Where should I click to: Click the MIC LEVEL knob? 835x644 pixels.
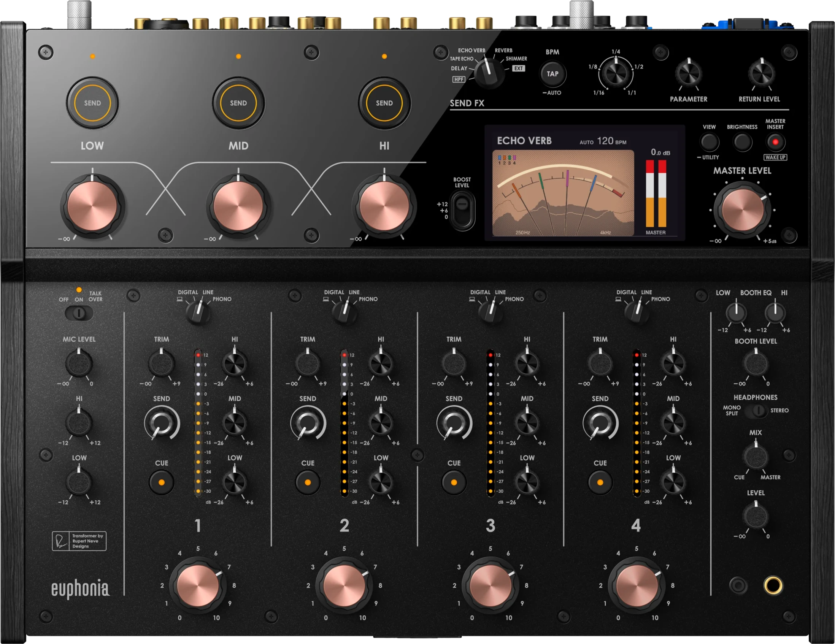[79, 363]
